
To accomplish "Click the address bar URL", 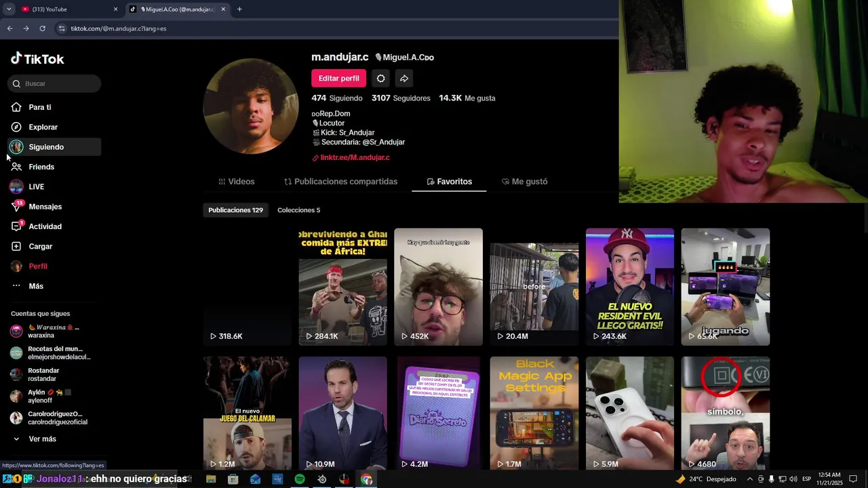I will point(119,28).
